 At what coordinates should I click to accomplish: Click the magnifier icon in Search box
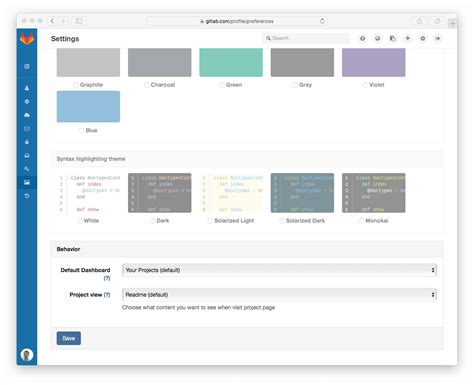point(268,38)
